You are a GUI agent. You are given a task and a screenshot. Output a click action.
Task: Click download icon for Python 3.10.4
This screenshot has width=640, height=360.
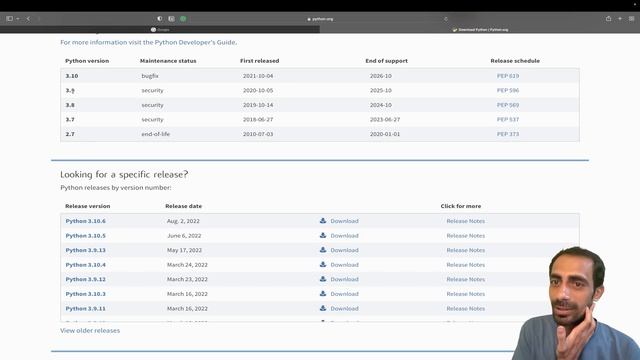pyautogui.click(x=323, y=264)
